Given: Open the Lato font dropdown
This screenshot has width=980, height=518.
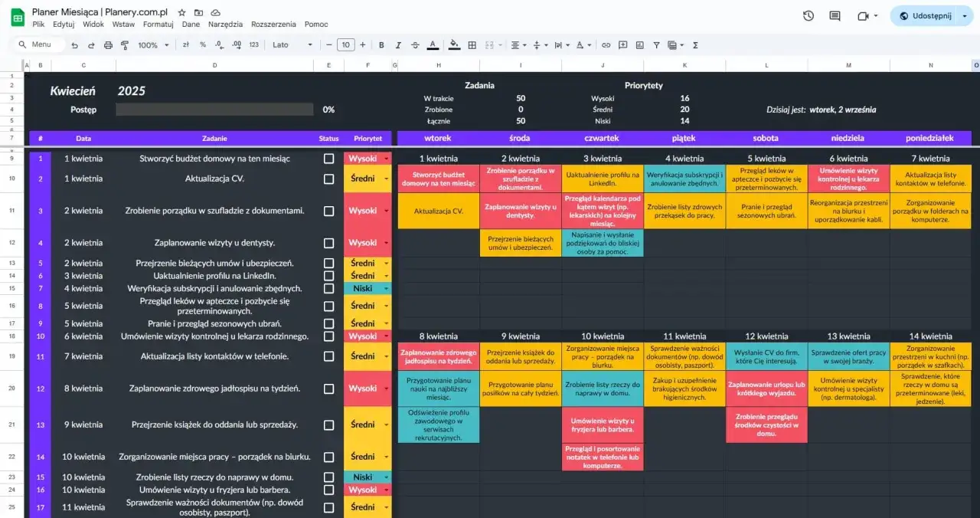Looking at the screenshot, I should pos(292,45).
